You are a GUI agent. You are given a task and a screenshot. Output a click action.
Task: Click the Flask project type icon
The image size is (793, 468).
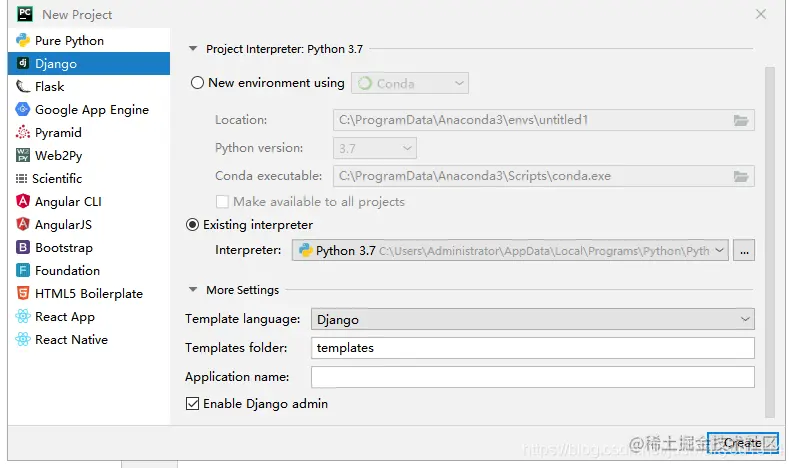(23, 87)
